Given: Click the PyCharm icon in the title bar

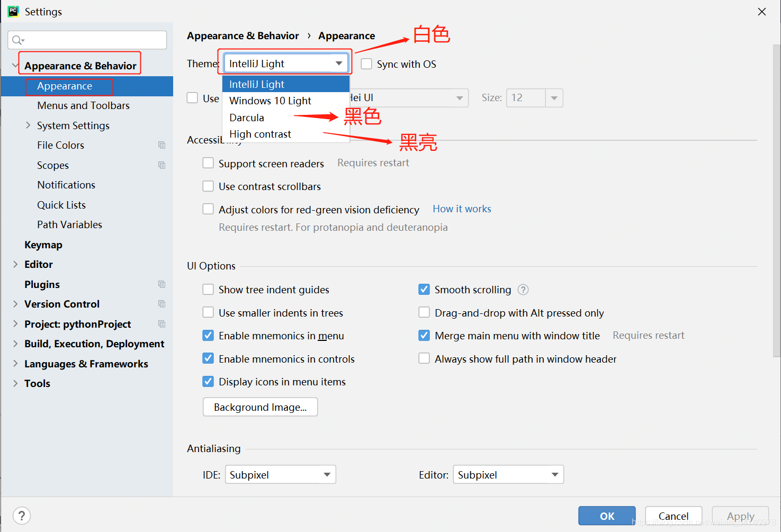Looking at the screenshot, I should click(13, 11).
